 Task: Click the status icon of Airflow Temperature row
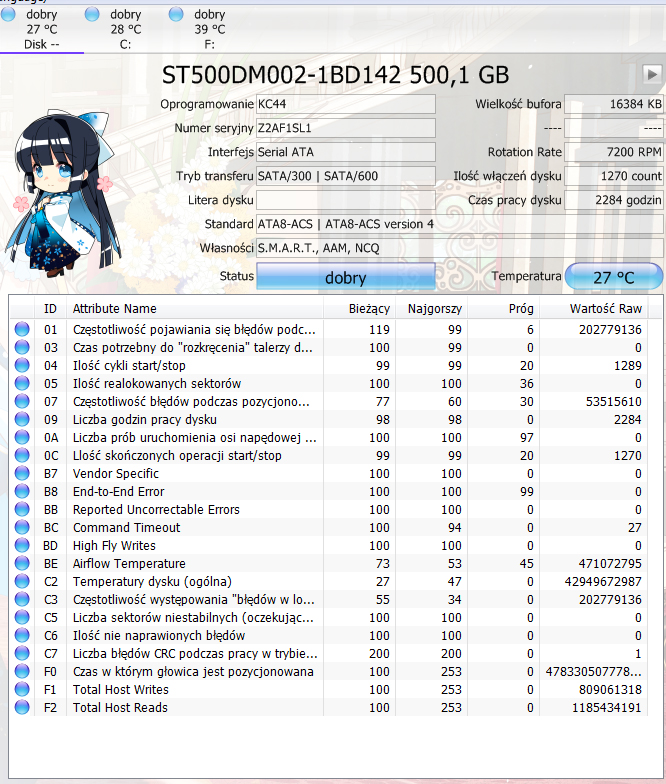click(22, 563)
